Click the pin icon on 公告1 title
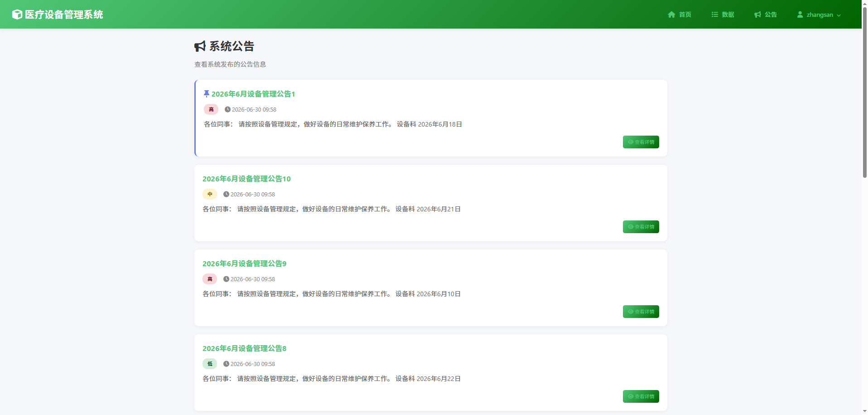868x415 pixels. point(207,93)
